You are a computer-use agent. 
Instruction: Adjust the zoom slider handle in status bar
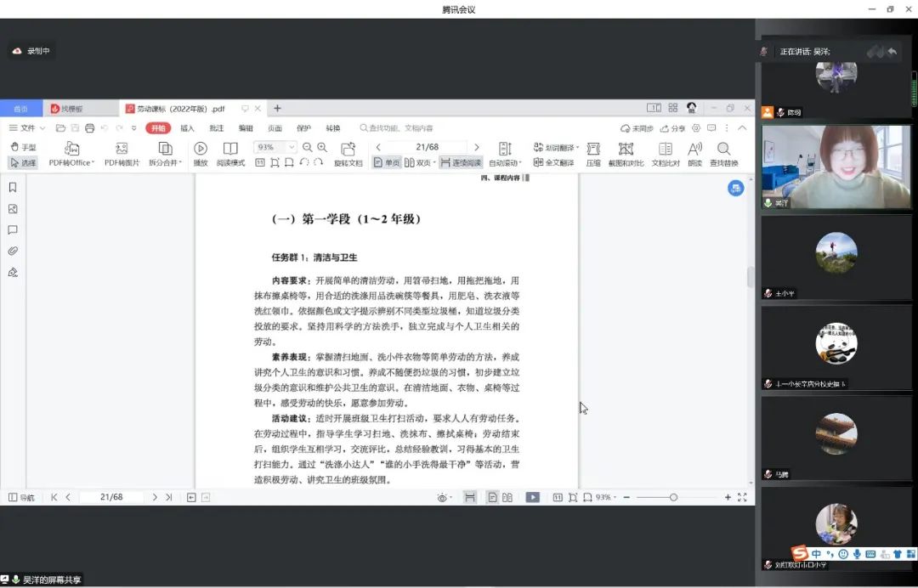point(673,497)
